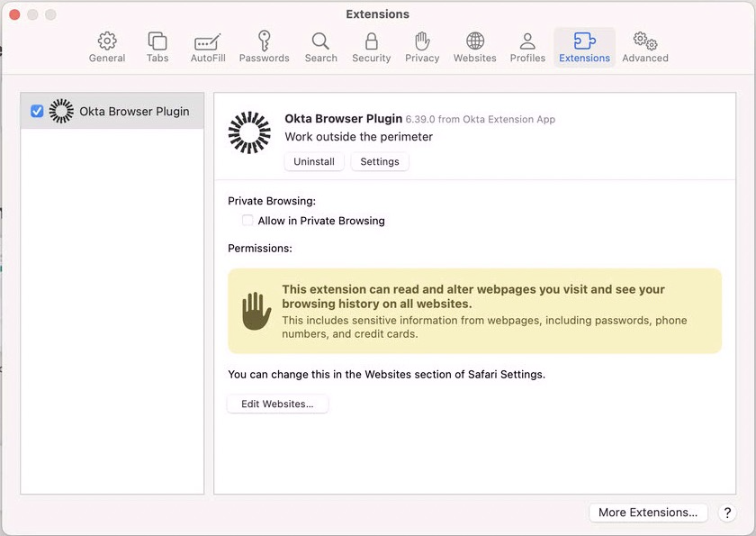Open the Websites globe icon
The image size is (756, 536).
(x=475, y=41)
